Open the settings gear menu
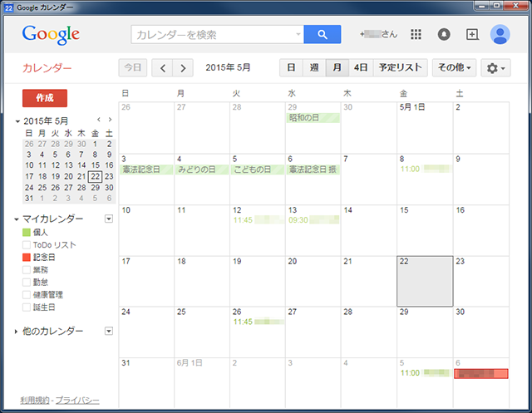This screenshot has width=532, height=413. (496, 67)
